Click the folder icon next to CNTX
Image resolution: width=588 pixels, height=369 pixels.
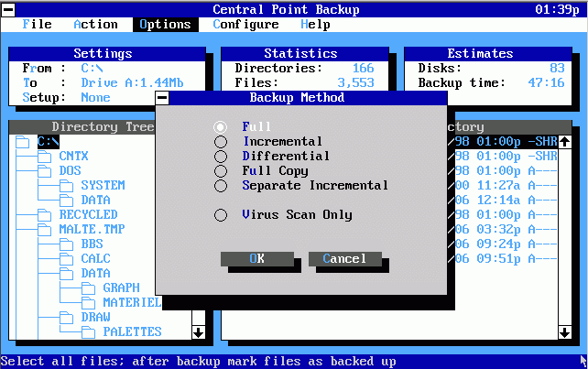pyautogui.click(x=44, y=157)
